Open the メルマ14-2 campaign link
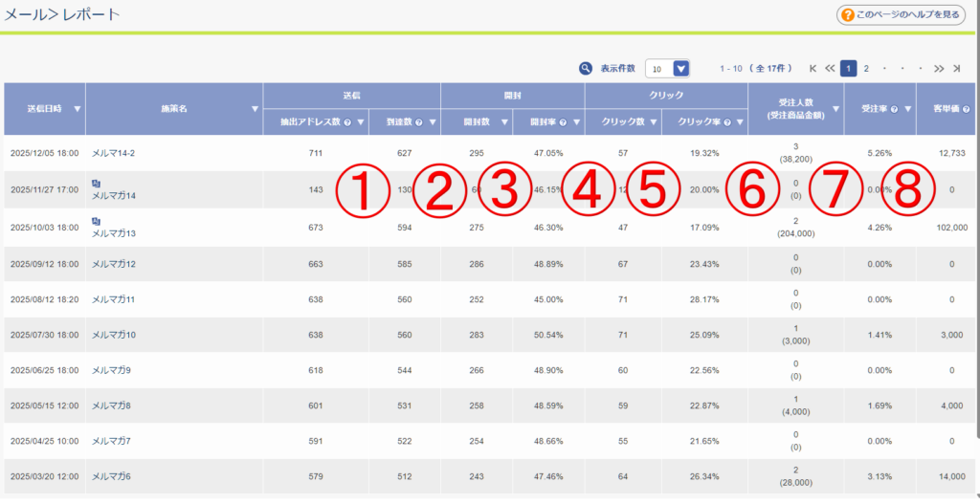 click(x=120, y=153)
